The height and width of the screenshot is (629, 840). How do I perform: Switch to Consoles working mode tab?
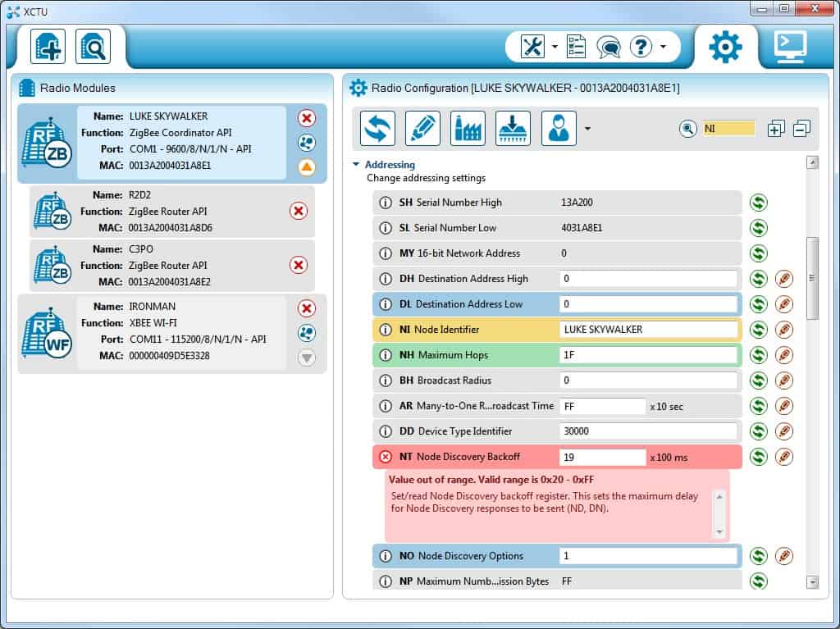coord(790,47)
